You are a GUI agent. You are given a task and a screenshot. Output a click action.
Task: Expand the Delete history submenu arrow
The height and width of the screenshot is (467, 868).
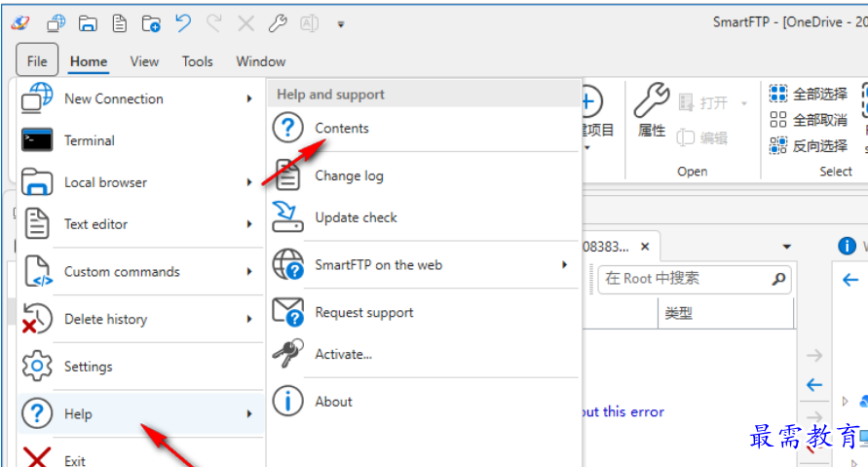pos(249,319)
